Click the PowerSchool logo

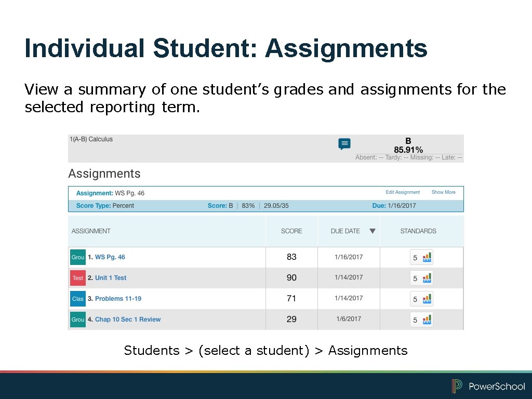pos(488,386)
